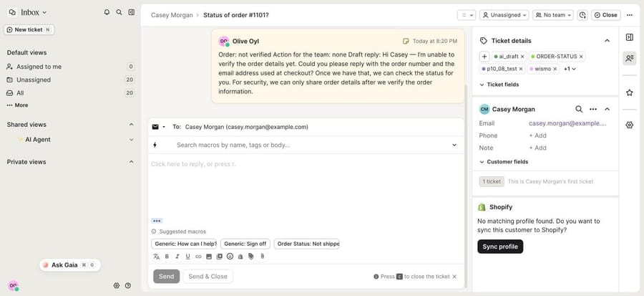The height and width of the screenshot is (296, 644).
Task: Click the macros lightning bolt icon
Action: tap(155, 145)
